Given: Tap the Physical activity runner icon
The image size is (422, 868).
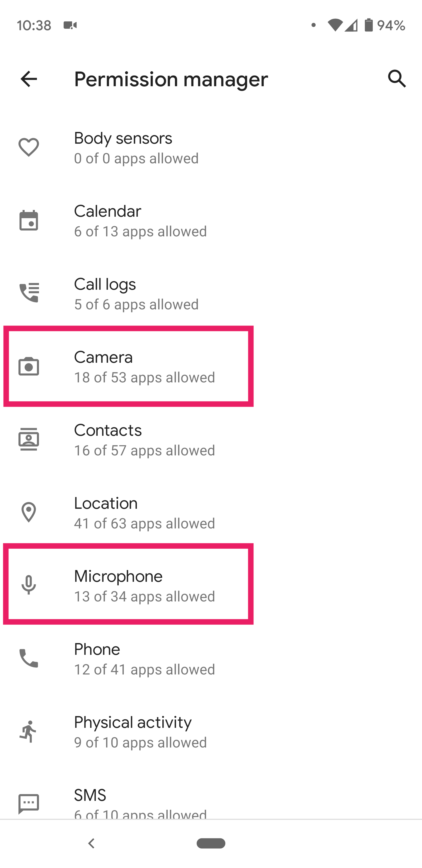Looking at the screenshot, I should pyautogui.click(x=29, y=731).
